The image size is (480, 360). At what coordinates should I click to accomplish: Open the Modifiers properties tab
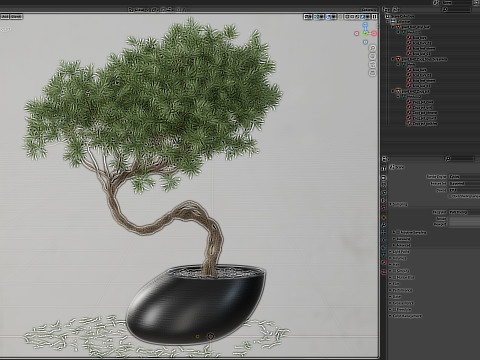pyautogui.click(x=384, y=225)
